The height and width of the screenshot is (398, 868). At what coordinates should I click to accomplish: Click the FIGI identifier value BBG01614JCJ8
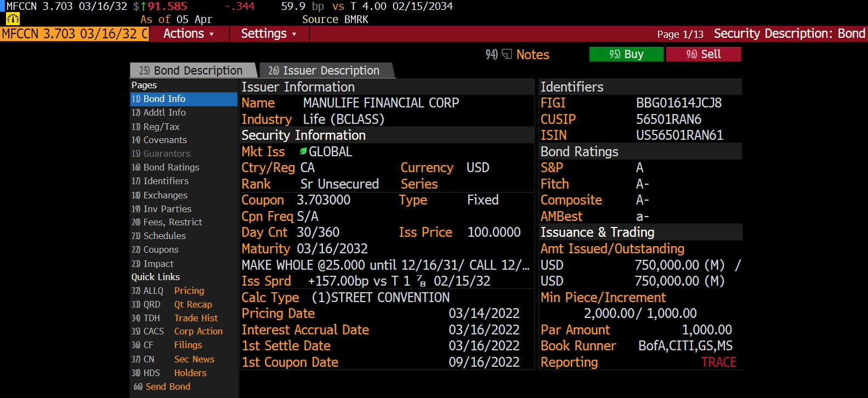tap(679, 103)
